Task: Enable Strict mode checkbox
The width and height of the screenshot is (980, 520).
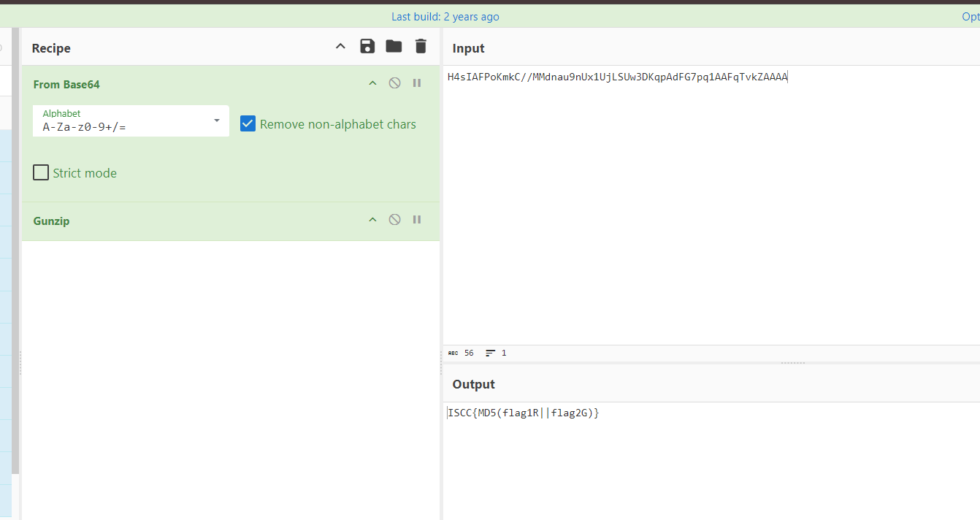Action: [41, 173]
